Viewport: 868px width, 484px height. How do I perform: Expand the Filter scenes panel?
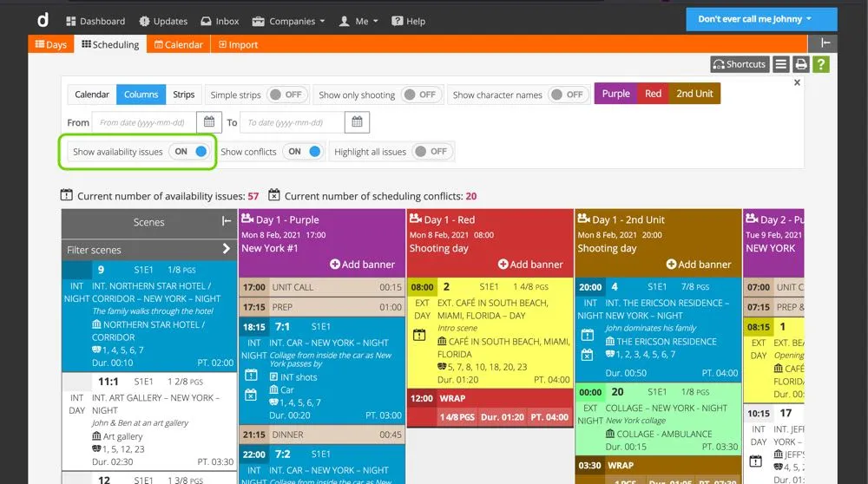[226, 249]
